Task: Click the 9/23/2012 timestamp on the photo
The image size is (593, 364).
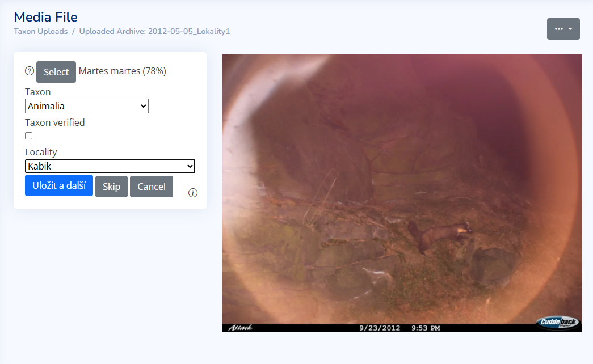Action: coord(380,328)
